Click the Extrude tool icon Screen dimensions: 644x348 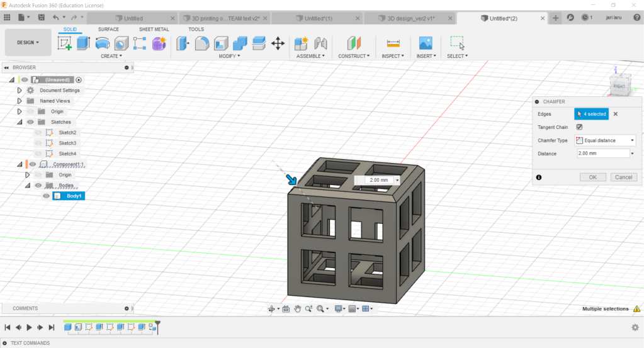click(x=83, y=43)
